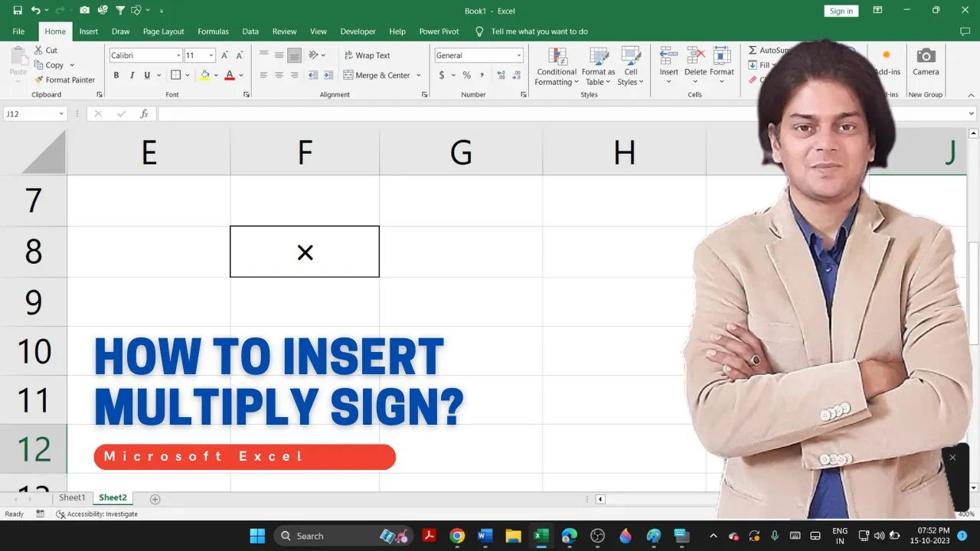The height and width of the screenshot is (551, 980).
Task: Click Accessibility: Investigate in status bar
Action: pyautogui.click(x=97, y=514)
